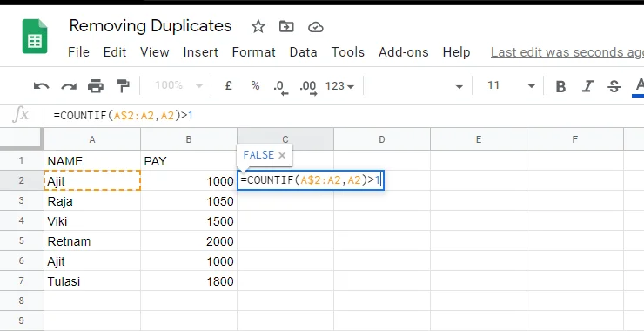Viewport: 644px width, 331px height.
Task: Click cell B2 with value 1000
Action: point(189,180)
